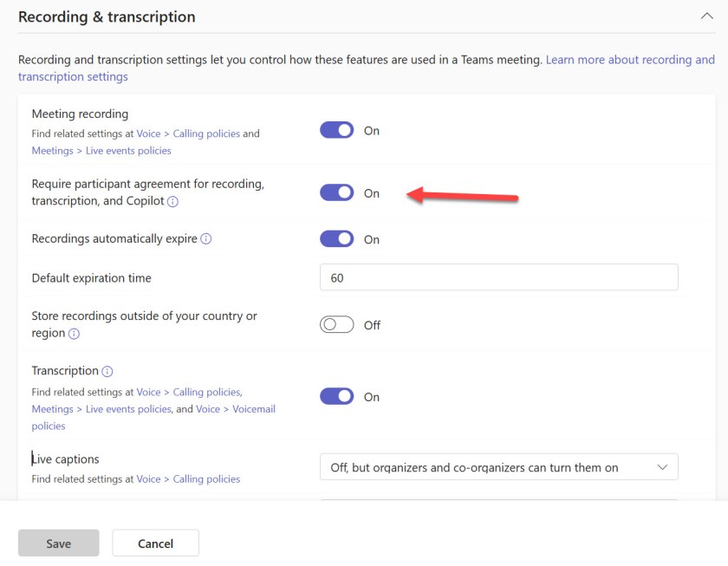Image resolution: width=728 pixels, height=566 pixels.
Task: Click the Recordings automatically expire label
Action: click(x=114, y=238)
